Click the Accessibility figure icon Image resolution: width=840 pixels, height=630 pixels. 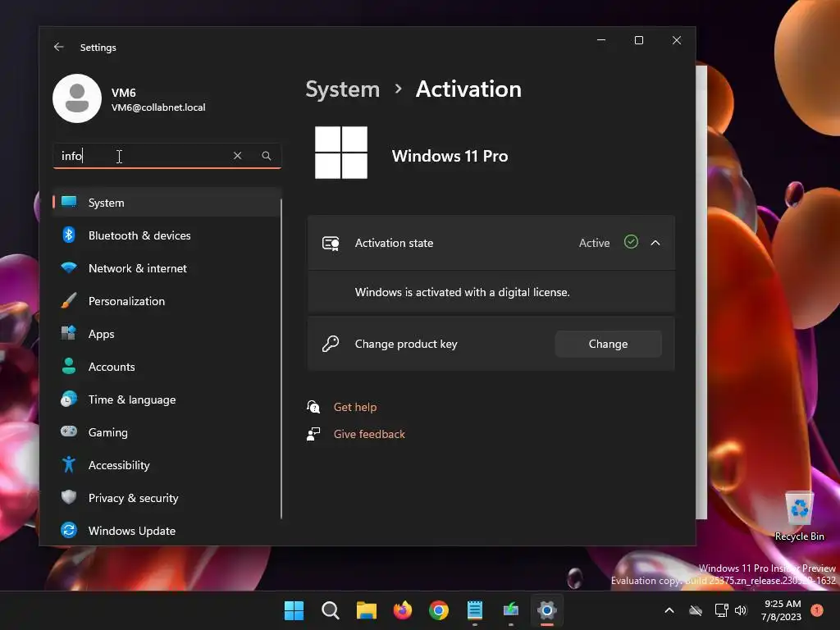point(69,464)
